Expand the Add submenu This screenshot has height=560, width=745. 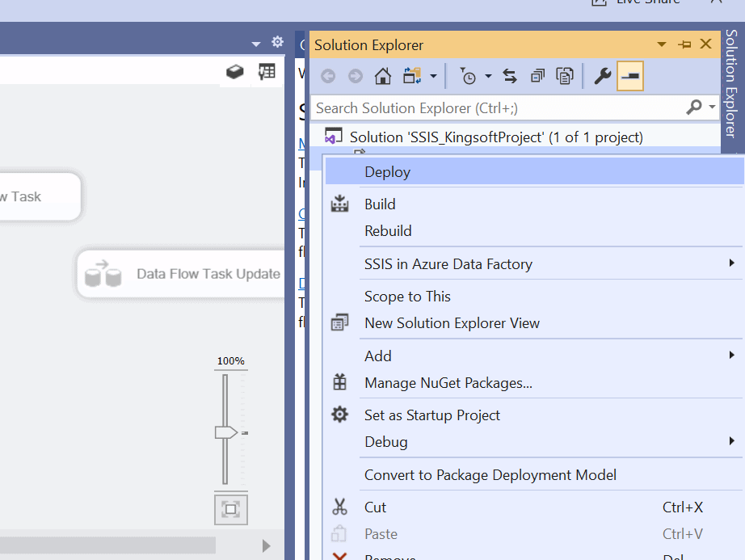pyautogui.click(x=535, y=356)
